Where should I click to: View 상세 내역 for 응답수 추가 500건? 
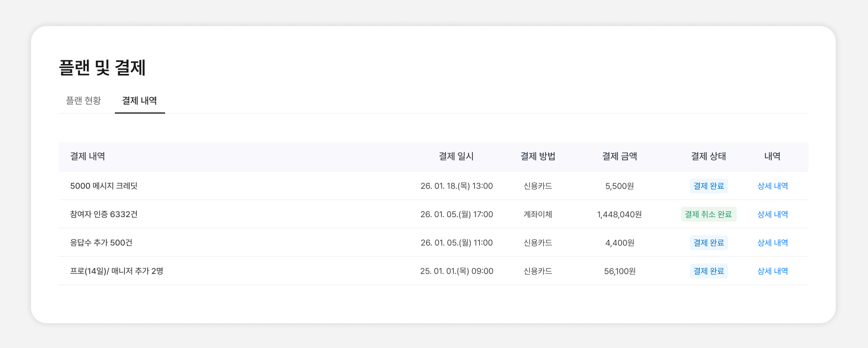tap(773, 243)
